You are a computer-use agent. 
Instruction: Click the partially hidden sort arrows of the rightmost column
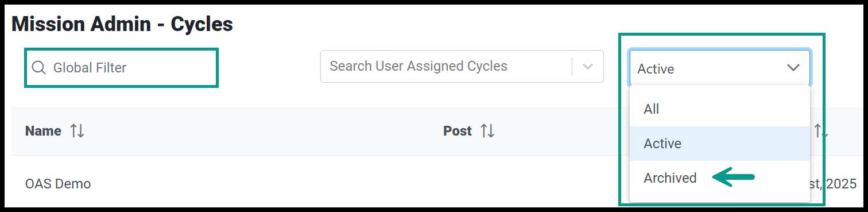(x=821, y=131)
